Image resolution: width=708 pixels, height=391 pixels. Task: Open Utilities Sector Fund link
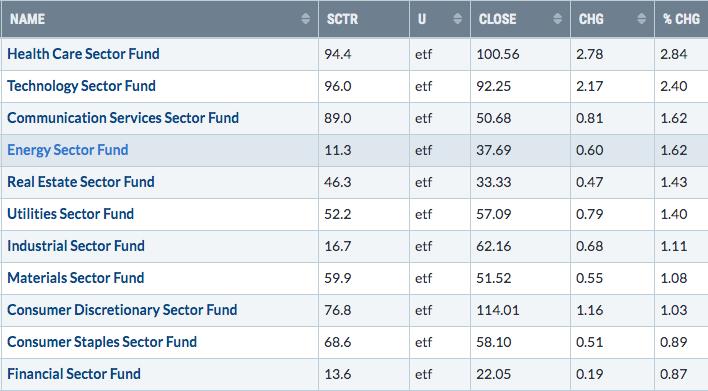point(70,214)
